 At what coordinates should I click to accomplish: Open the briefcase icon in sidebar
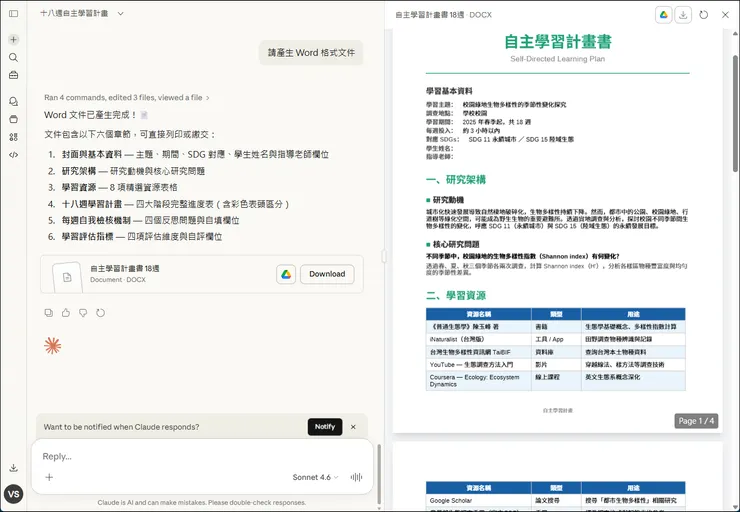pyautogui.click(x=13, y=75)
